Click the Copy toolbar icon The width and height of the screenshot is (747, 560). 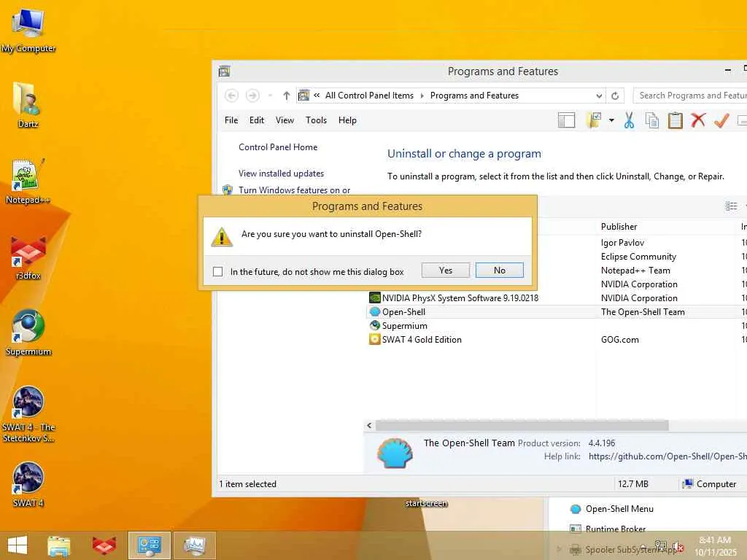point(651,120)
